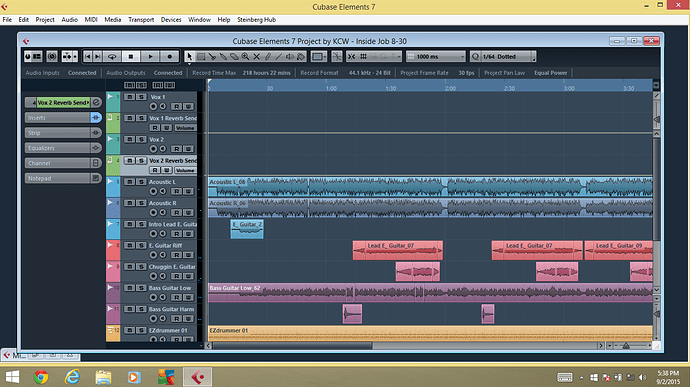Open the Snap type dropdown arrow
This screenshot has width=690, height=387.
(398, 56)
